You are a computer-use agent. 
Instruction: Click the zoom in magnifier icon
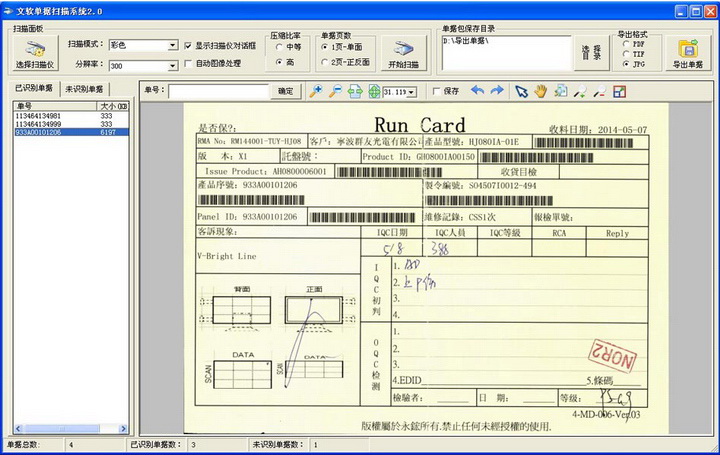315,91
